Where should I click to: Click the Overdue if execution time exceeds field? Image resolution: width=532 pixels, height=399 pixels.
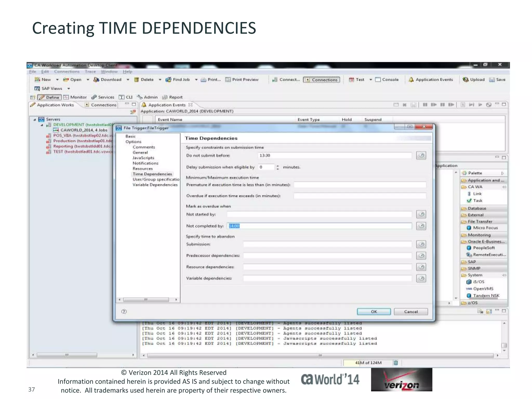360,196
